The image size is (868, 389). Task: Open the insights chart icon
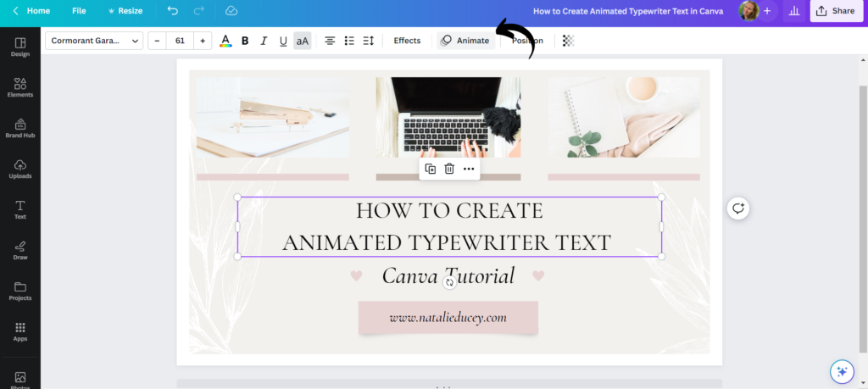[x=793, y=10]
